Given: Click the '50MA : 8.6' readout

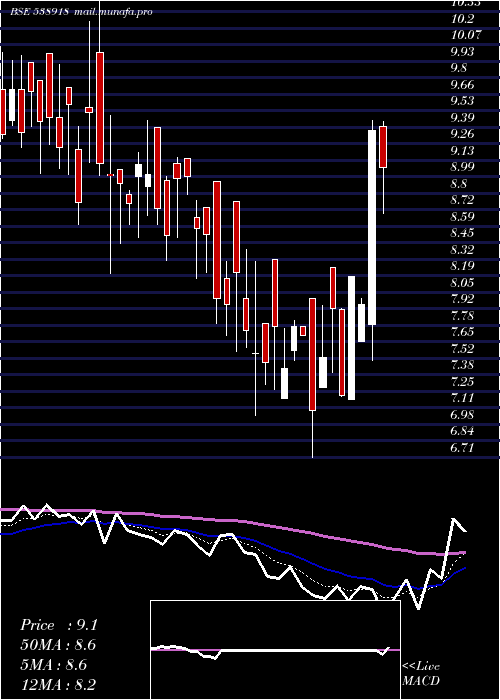Looking at the screenshot, I should click(x=58, y=645).
